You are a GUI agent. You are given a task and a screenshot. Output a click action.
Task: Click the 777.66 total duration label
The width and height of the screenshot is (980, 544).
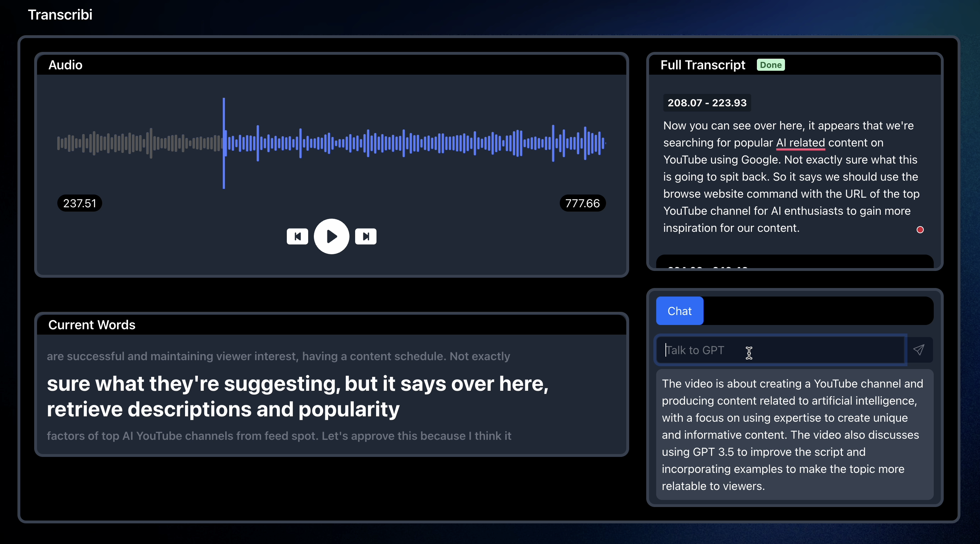[582, 203]
